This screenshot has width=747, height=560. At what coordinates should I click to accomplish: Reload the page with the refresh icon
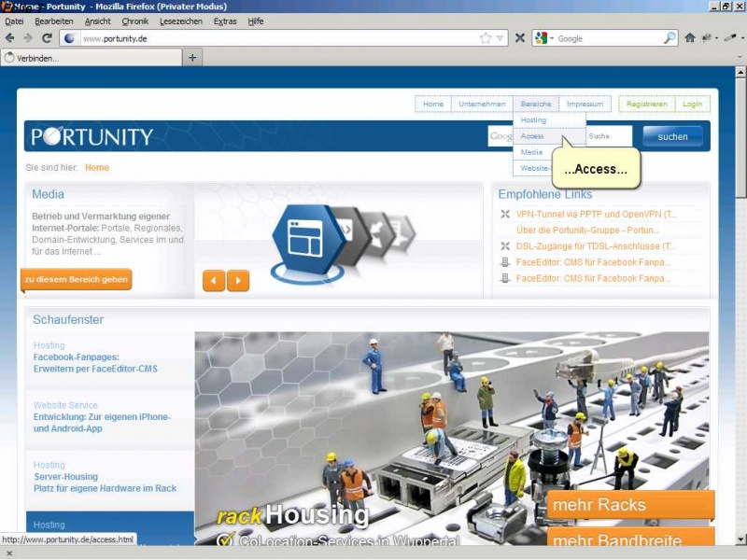tap(47, 38)
